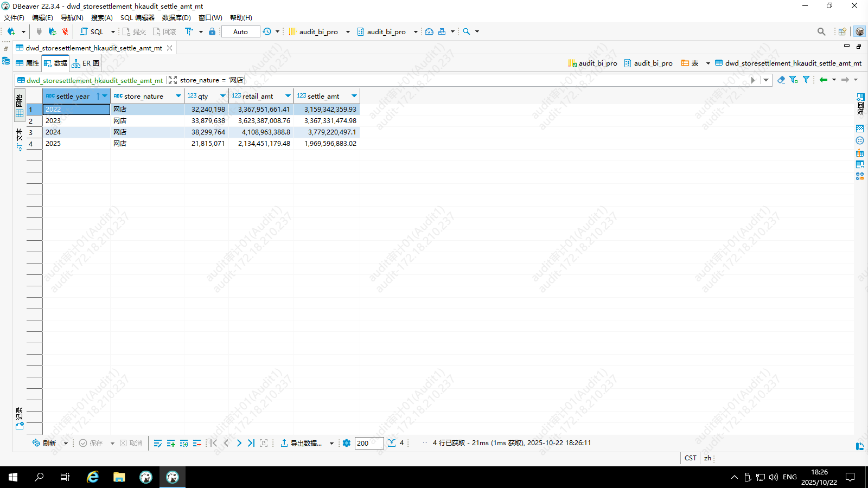
Task: Click the add row icon in bottom toolbar
Action: point(171,443)
